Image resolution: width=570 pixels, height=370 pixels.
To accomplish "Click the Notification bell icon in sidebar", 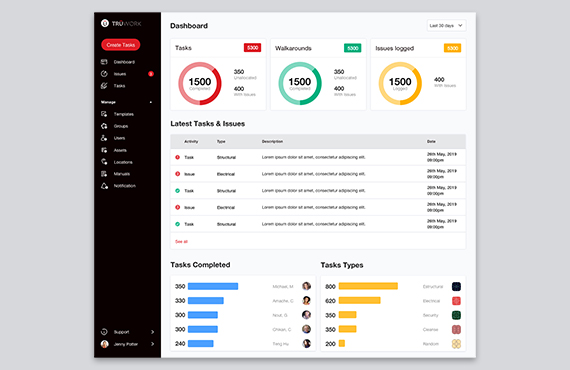I will pyautogui.click(x=104, y=186).
